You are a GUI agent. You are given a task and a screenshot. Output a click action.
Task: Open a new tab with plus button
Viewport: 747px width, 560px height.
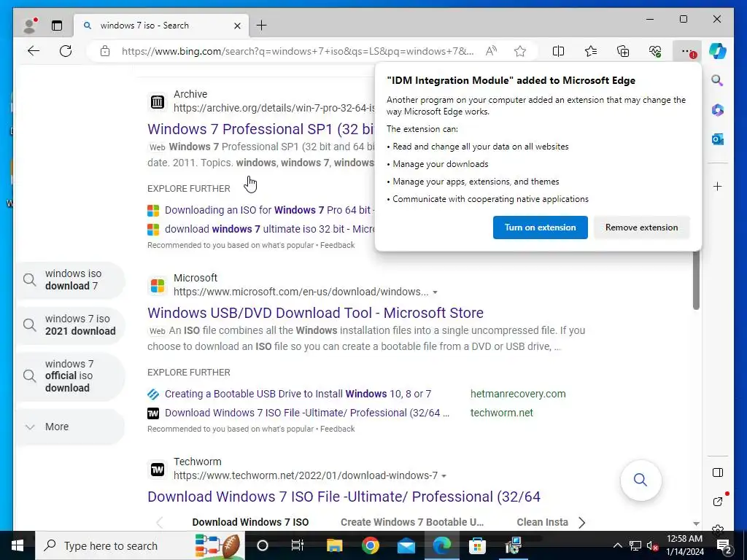[262, 26]
